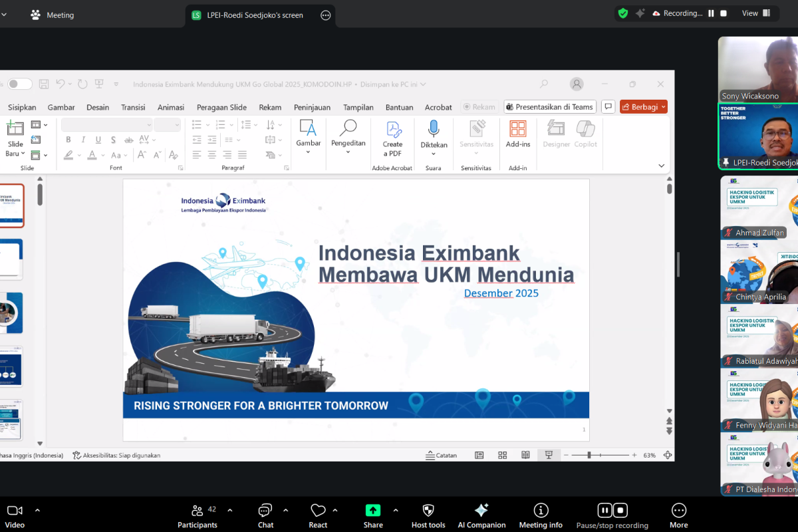This screenshot has height=532, width=798.
Task: Click start-from-beginning slideshow icon in title bar
Action: pos(99,84)
